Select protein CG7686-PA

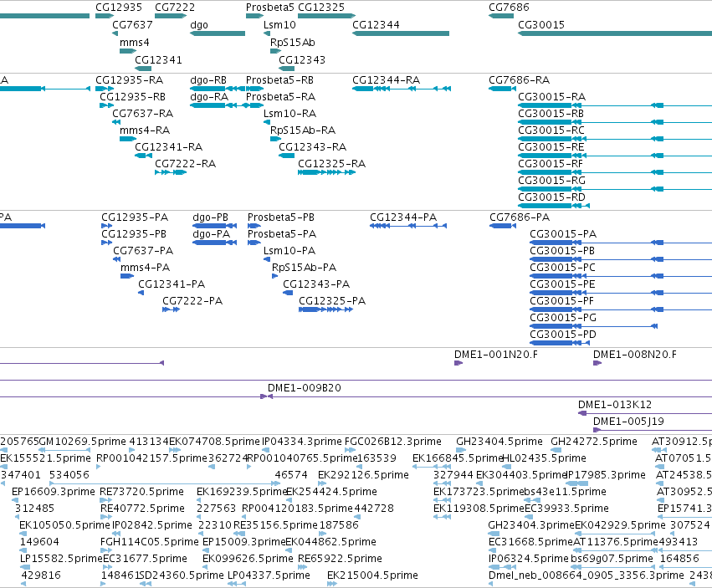click(503, 226)
